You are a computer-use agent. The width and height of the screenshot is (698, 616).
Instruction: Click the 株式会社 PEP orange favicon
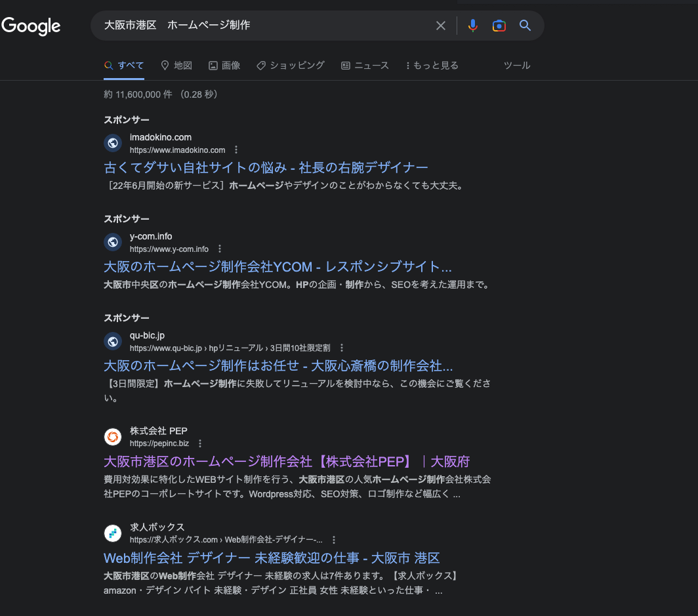pos(113,437)
